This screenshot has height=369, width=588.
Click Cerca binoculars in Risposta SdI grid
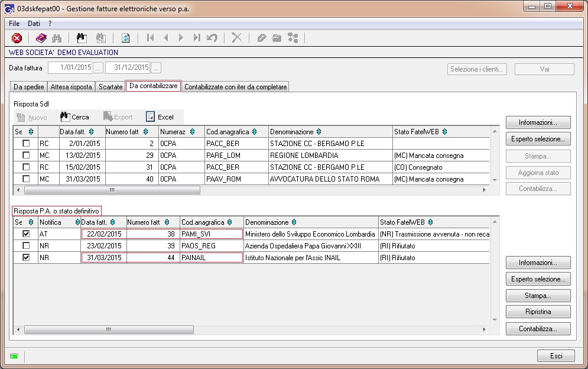tap(74, 117)
